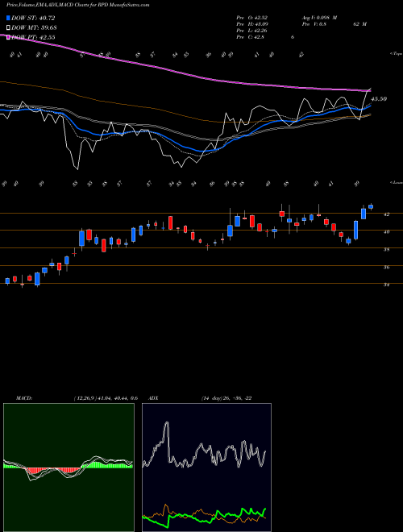
Task: Click the ADX panel heading
Action: (x=154, y=398)
